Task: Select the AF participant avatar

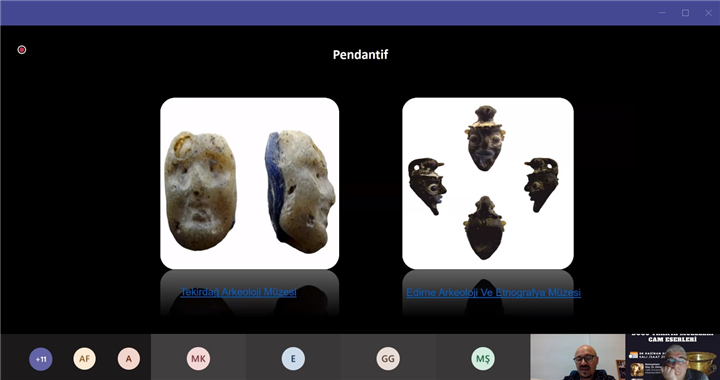Action: [x=84, y=359]
